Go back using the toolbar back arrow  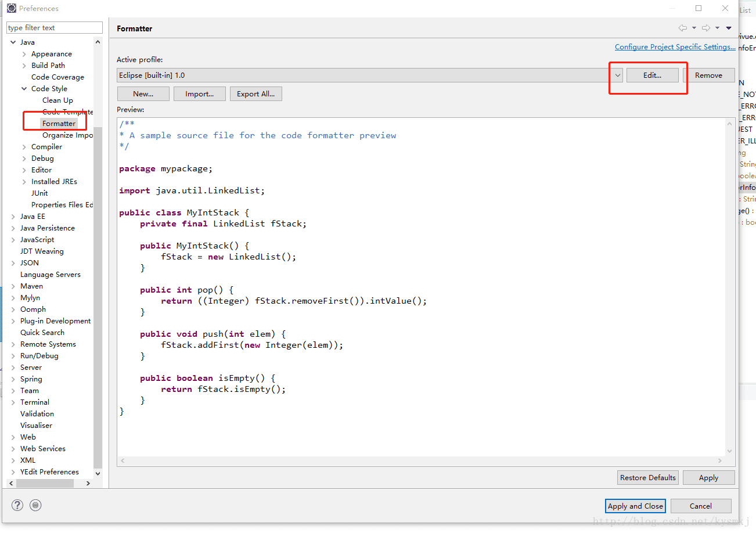pyautogui.click(x=682, y=28)
